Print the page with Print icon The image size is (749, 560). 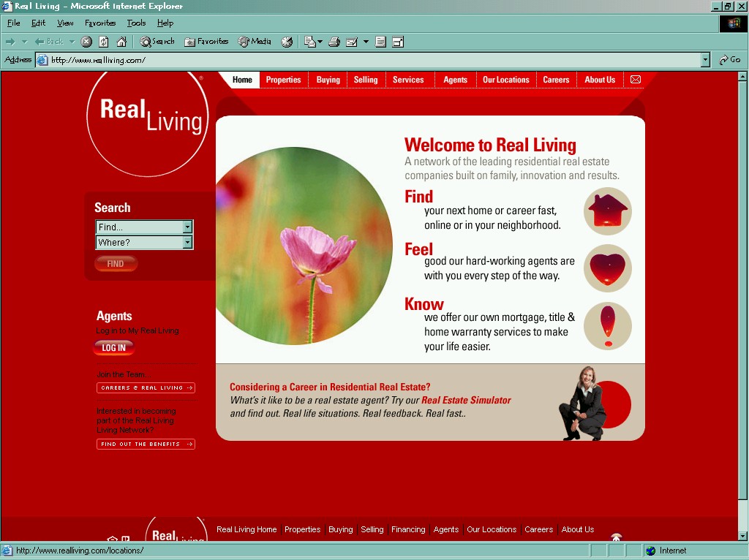(334, 42)
